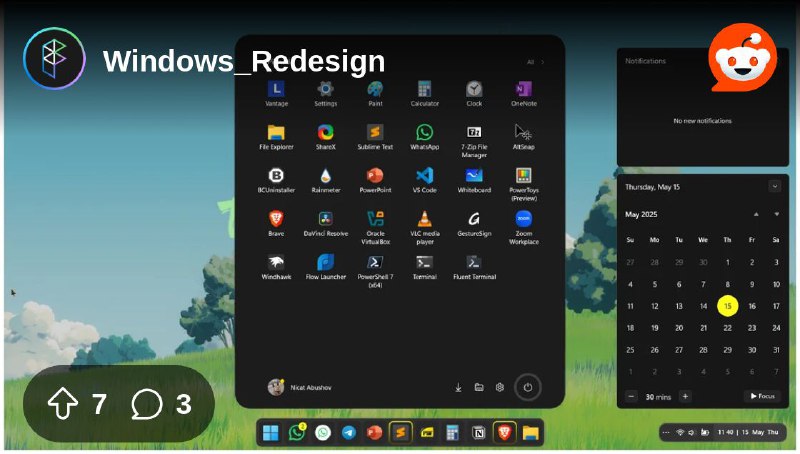Viewport: 800px width, 454px height.
Task: Go to next month in calendar
Action: (777, 214)
